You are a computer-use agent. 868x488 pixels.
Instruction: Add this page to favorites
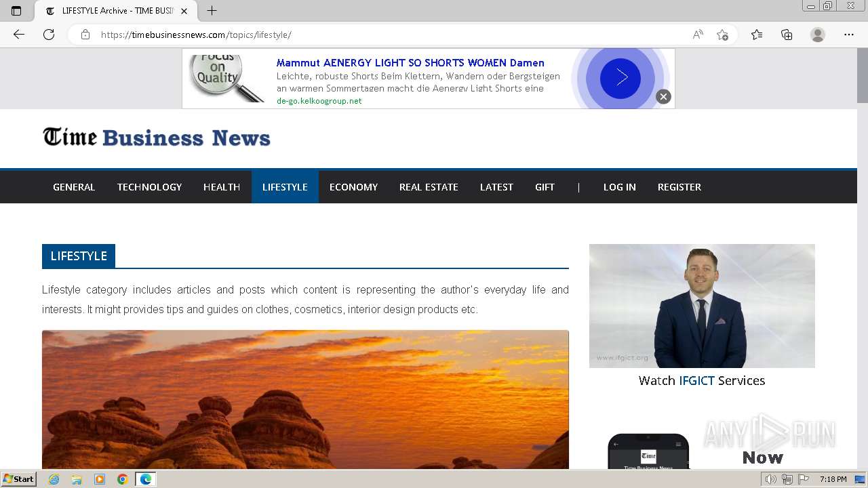pos(722,35)
